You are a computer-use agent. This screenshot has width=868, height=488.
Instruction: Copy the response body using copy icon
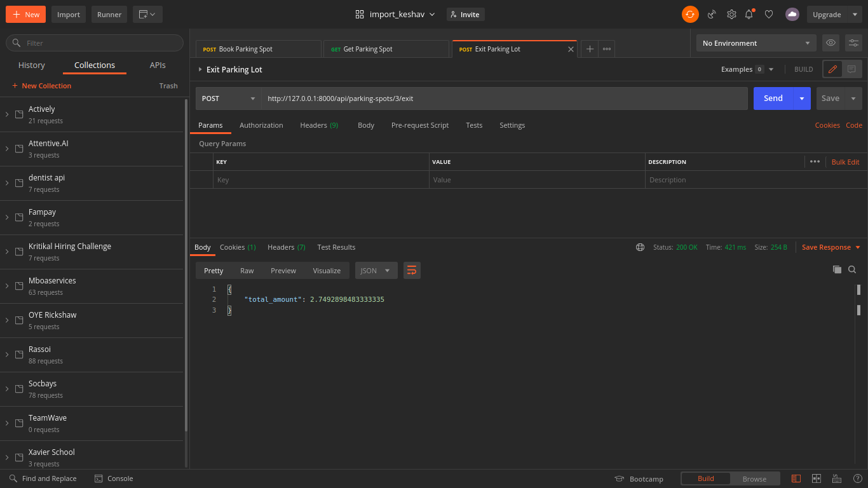tap(837, 269)
